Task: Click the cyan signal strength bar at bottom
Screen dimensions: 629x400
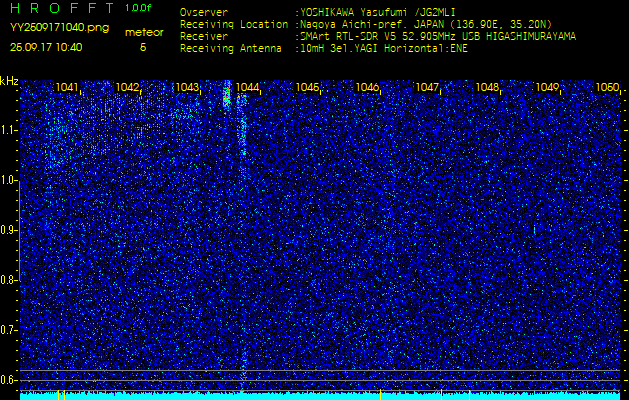Action: tap(320, 395)
